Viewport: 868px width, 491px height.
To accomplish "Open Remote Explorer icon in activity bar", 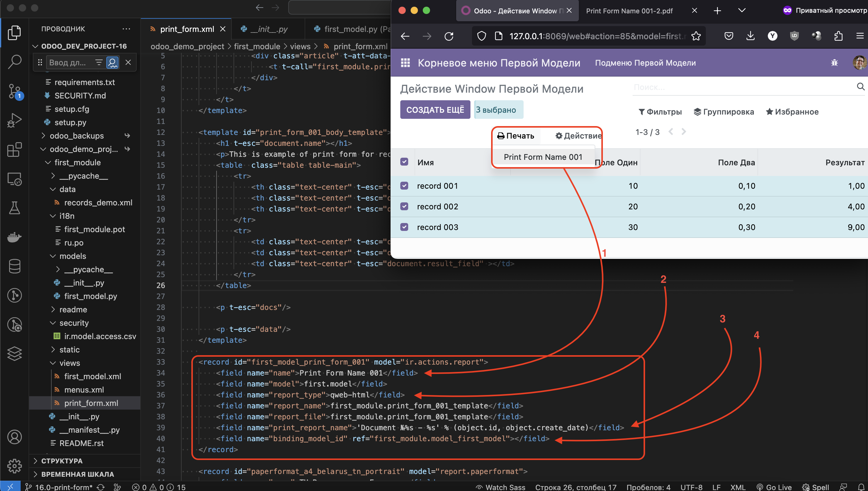I will (14, 179).
